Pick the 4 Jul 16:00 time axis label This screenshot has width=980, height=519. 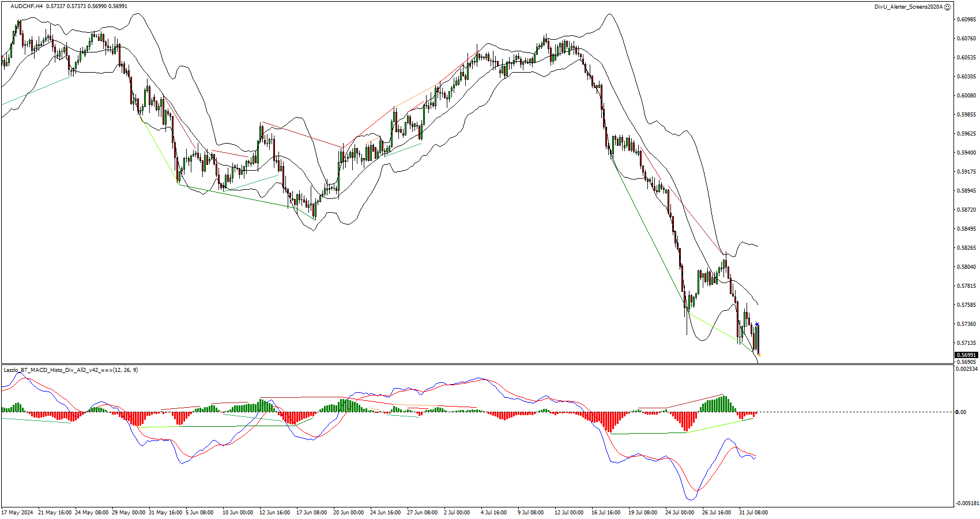[493, 512]
